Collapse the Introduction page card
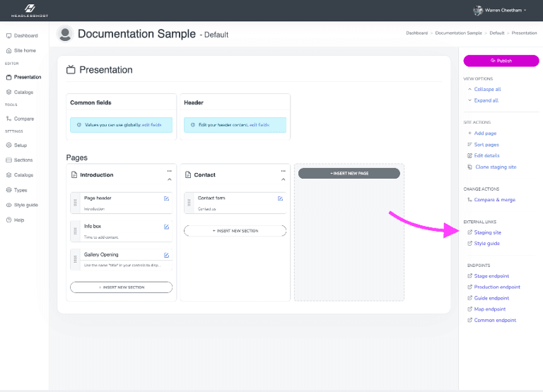Viewport: 543px width, 392px height. click(169, 179)
